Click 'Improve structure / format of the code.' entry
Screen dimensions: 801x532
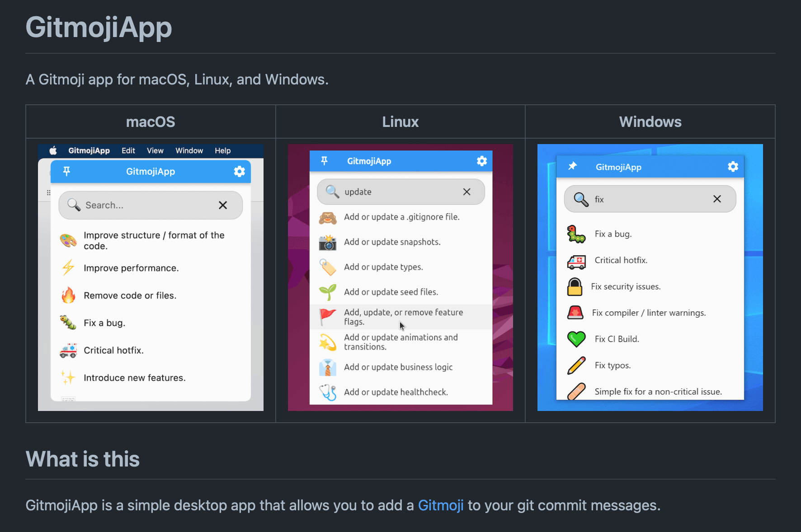click(154, 240)
